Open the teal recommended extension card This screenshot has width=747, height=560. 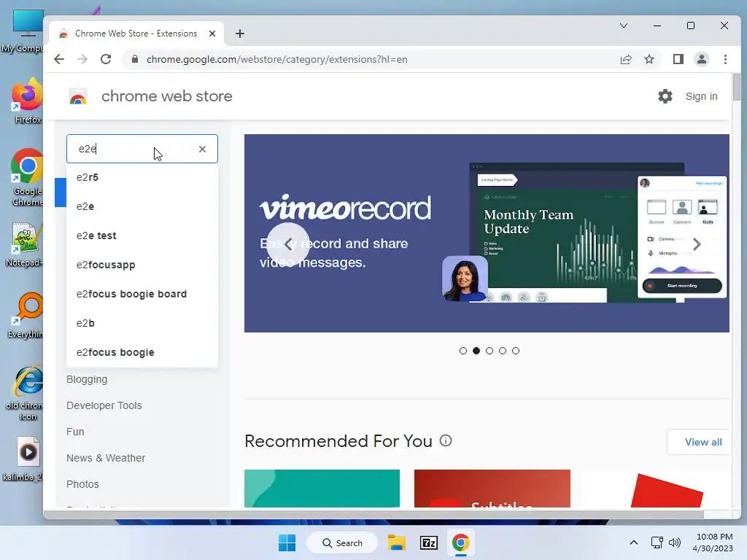(322, 489)
